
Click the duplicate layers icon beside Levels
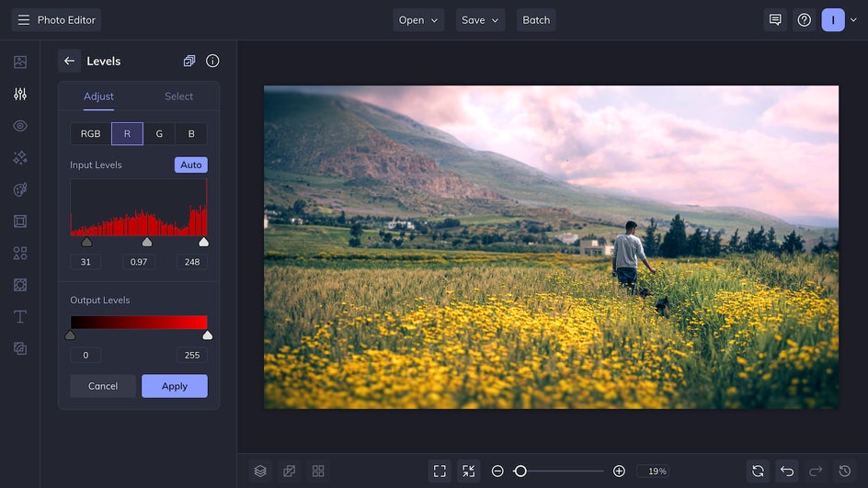click(x=189, y=61)
